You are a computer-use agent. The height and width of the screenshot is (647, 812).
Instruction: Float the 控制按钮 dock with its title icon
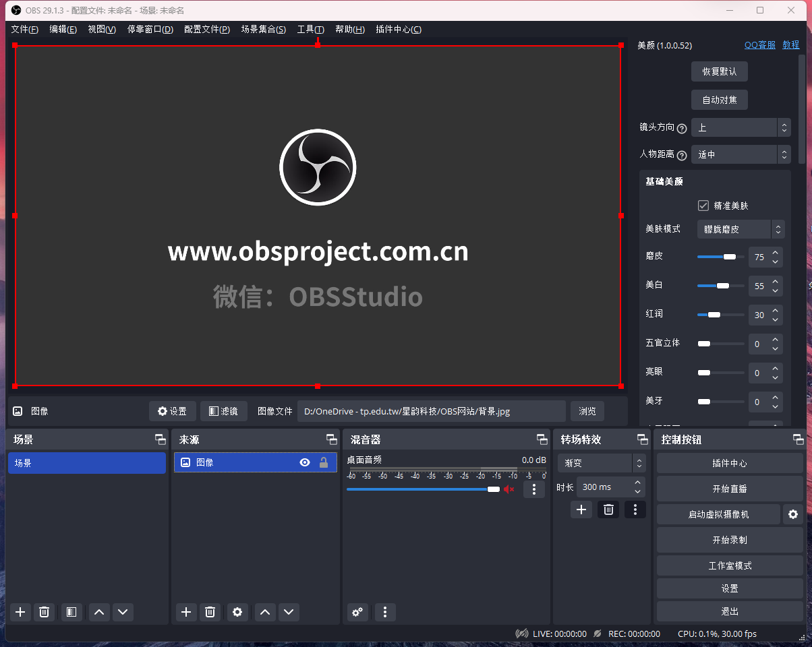pyautogui.click(x=799, y=439)
